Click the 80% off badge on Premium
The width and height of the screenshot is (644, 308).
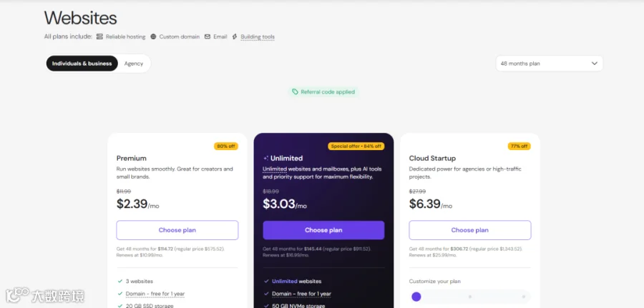point(226,146)
